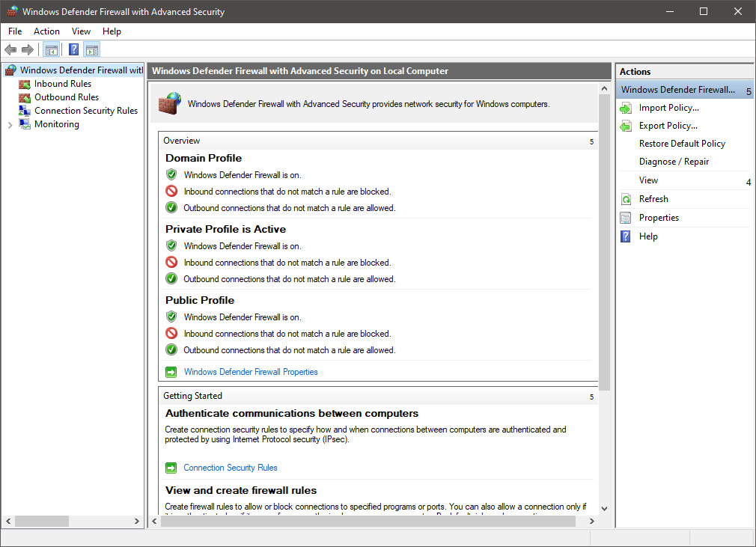This screenshot has width=756, height=547.
Task: Click the window title bar firewall icon
Action: coord(13,11)
